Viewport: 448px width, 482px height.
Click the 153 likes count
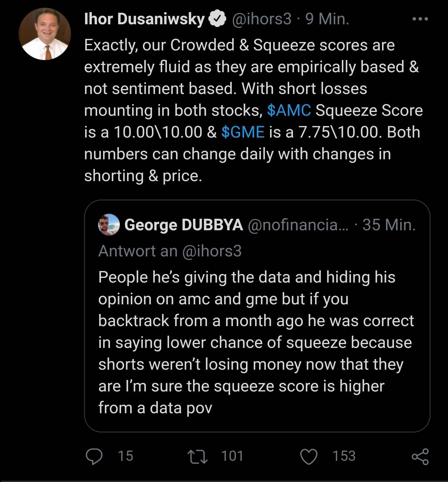click(344, 456)
